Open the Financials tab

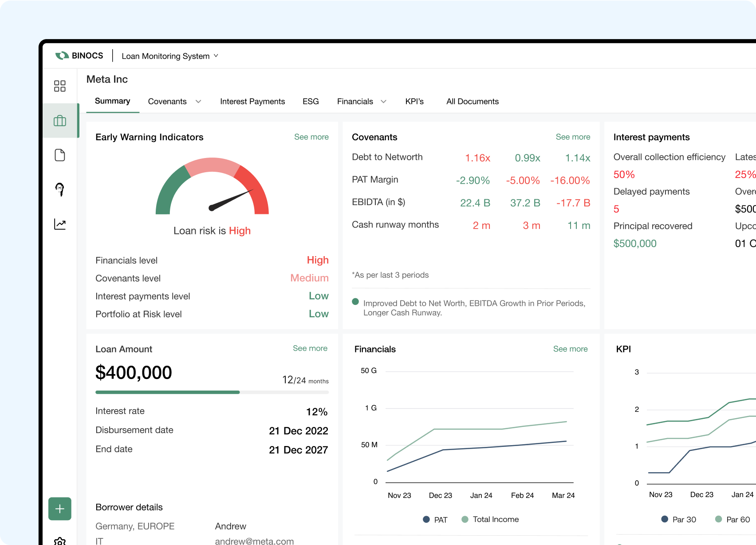(x=355, y=102)
